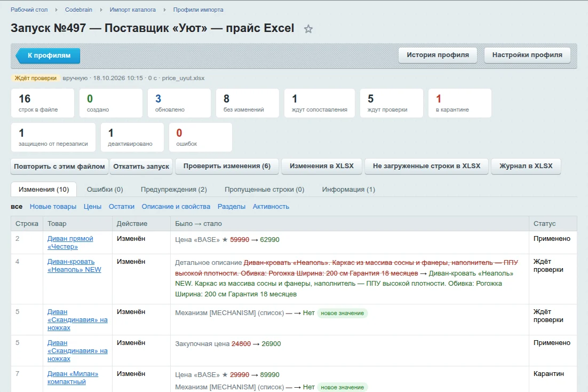Filter changes by «Активность»
588x392 pixels.
271,207
